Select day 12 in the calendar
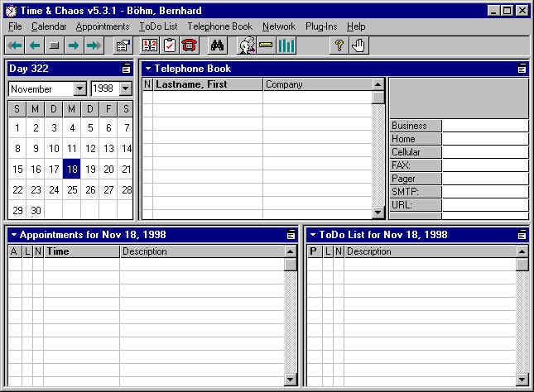534x392 pixels. (90, 149)
